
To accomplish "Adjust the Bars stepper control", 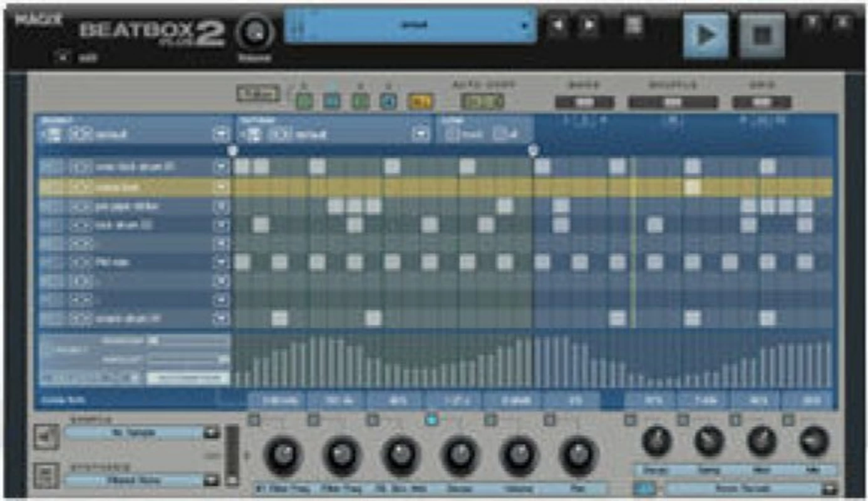I will 584,102.
